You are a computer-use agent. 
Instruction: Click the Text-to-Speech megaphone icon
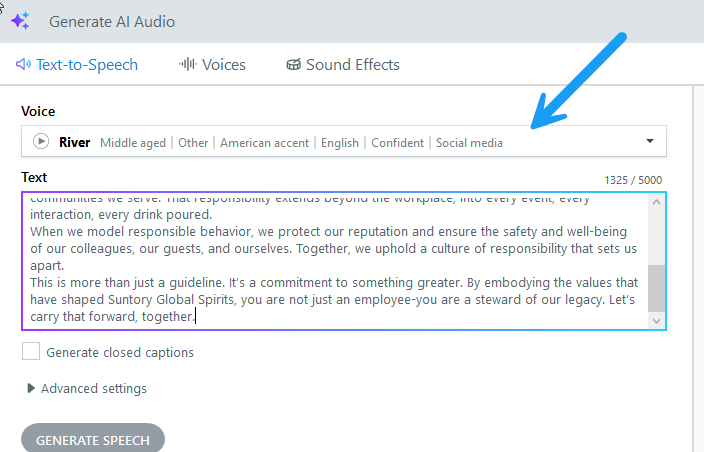click(x=24, y=65)
